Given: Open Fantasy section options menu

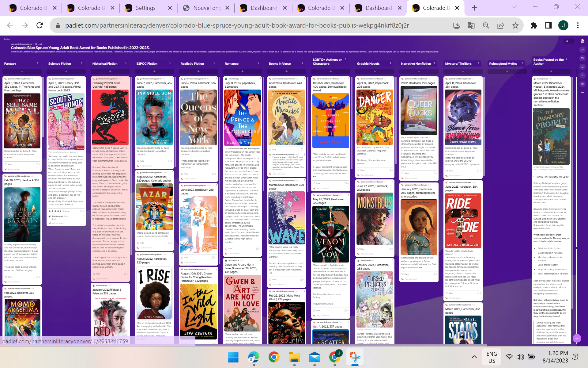Looking at the screenshot, I should coord(38,63).
